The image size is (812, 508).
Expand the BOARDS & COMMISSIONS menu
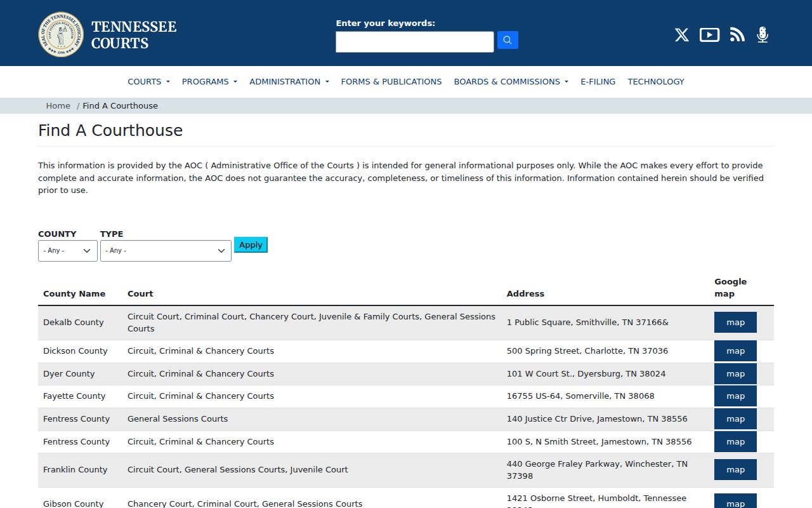click(511, 81)
